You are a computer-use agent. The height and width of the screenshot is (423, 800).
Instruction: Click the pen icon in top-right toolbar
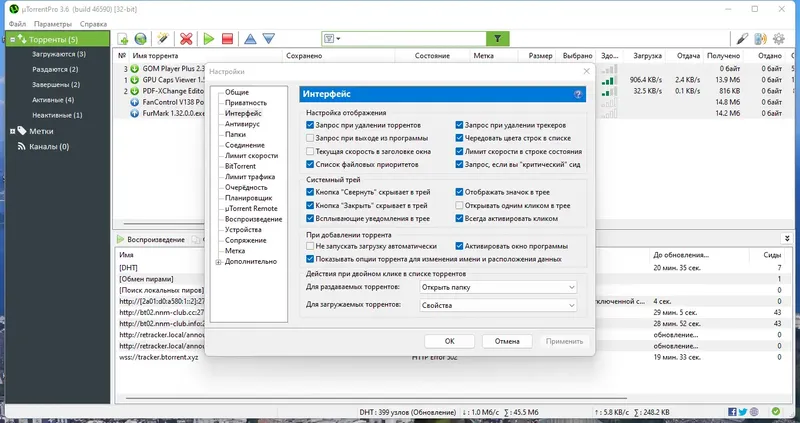pos(742,39)
